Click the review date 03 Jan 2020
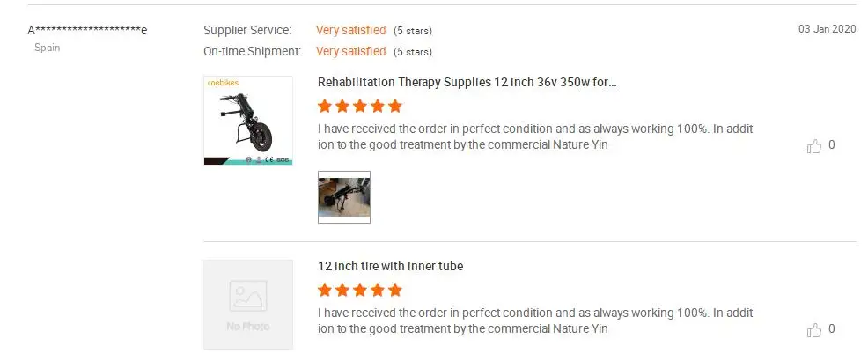This screenshot has height=361, width=868. (827, 29)
